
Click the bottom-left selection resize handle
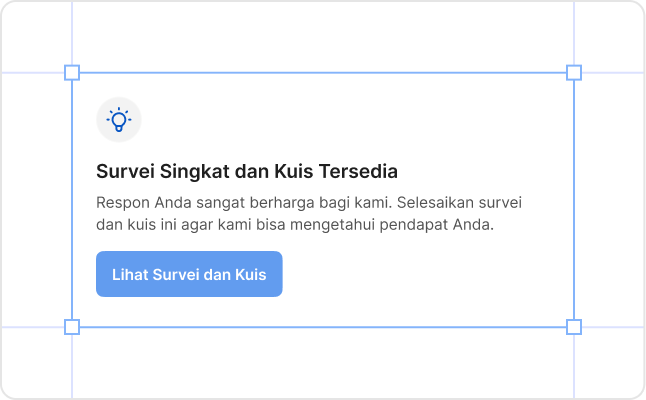(72, 327)
